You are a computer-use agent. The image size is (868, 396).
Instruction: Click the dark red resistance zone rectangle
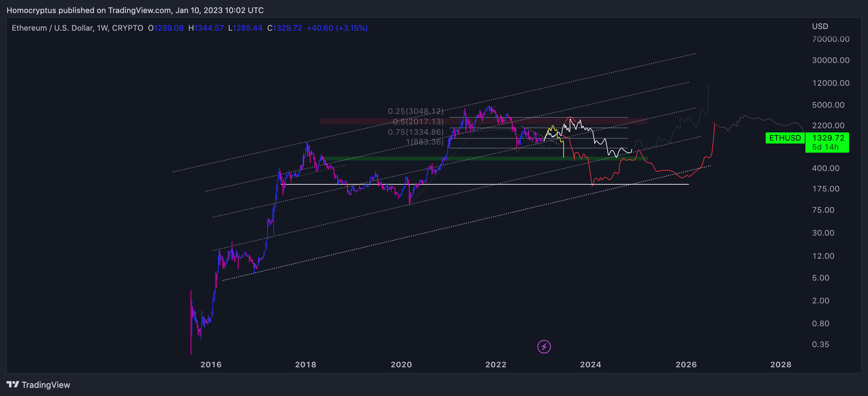pyautogui.click(x=484, y=121)
